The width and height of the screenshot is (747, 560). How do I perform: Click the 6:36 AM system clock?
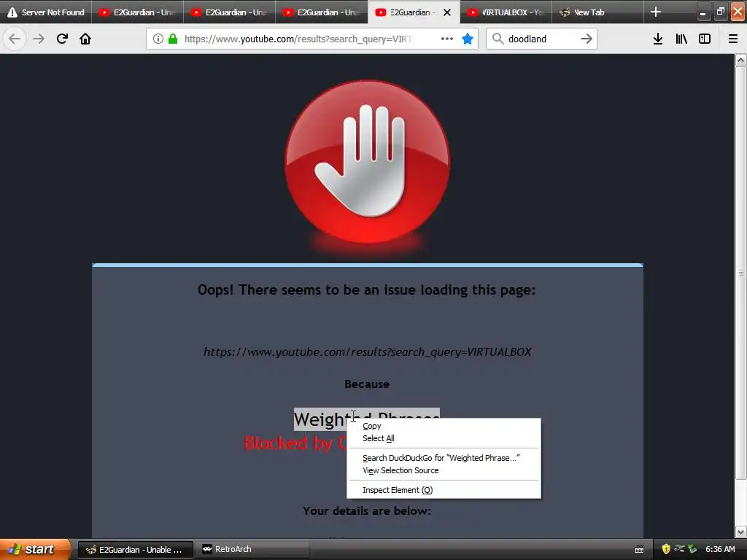point(720,549)
